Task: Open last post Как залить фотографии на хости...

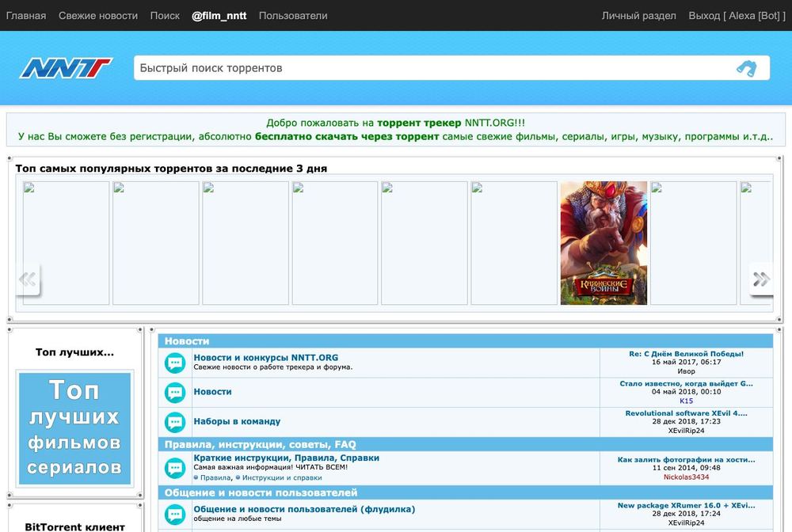Action: pos(686,459)
